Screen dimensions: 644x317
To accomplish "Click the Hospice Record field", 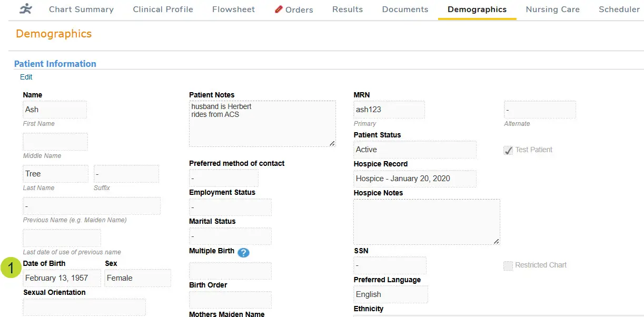I will (x=414, y=179).
